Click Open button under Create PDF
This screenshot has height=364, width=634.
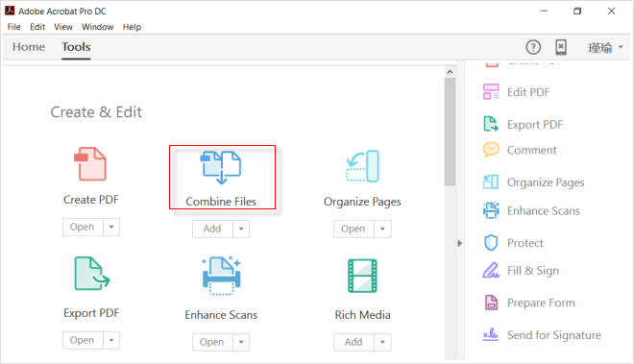(83, 227)
